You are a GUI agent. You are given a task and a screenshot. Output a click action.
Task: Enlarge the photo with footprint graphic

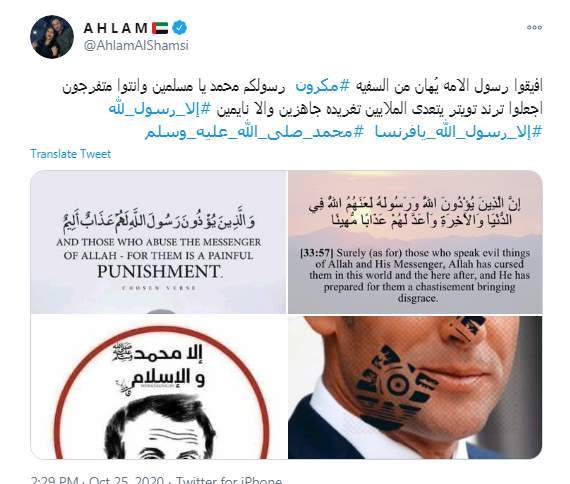415,387
